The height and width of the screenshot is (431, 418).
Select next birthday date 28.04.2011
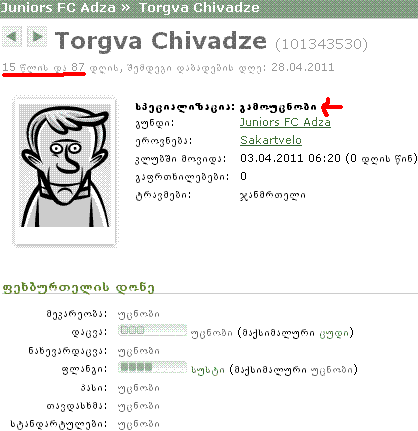[x=302, y=67]
